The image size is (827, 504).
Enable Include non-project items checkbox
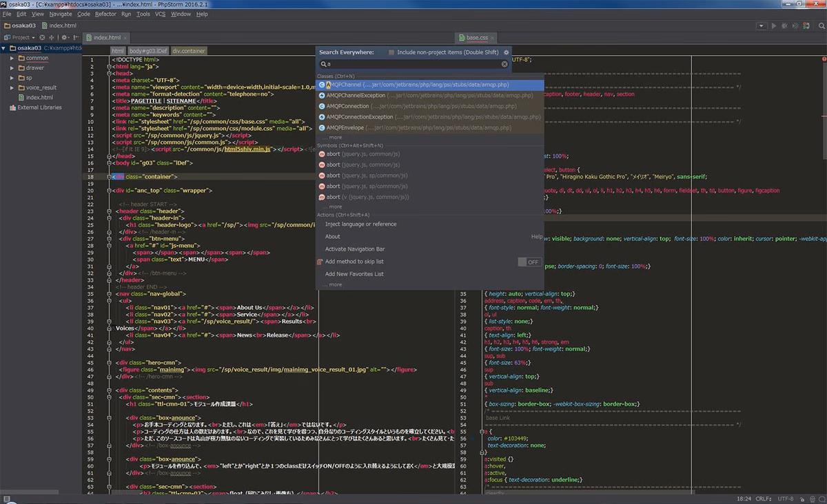coord(391,52)
